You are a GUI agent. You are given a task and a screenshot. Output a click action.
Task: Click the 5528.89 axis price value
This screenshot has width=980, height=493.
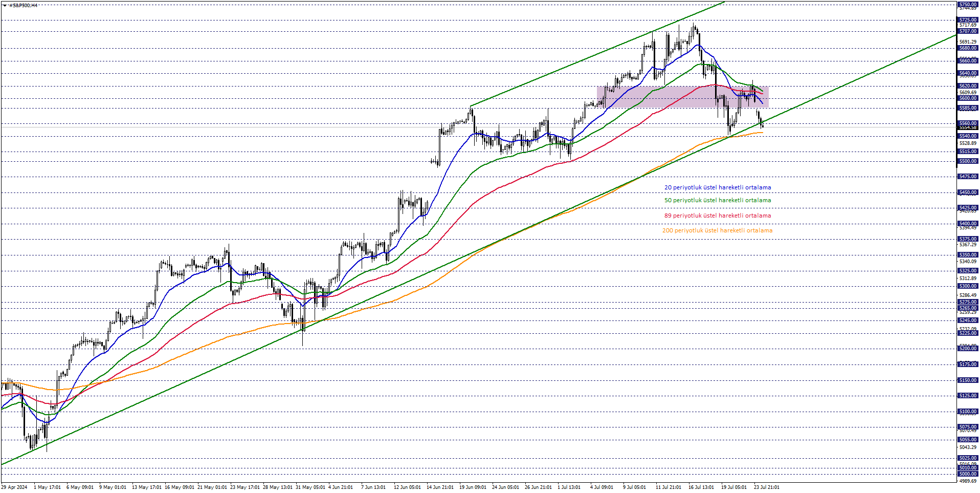(968, 143)
